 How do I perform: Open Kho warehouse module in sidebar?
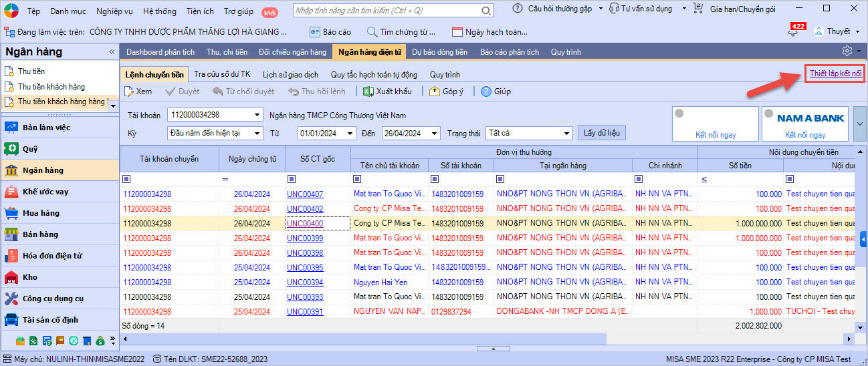[x=31, y=277]
